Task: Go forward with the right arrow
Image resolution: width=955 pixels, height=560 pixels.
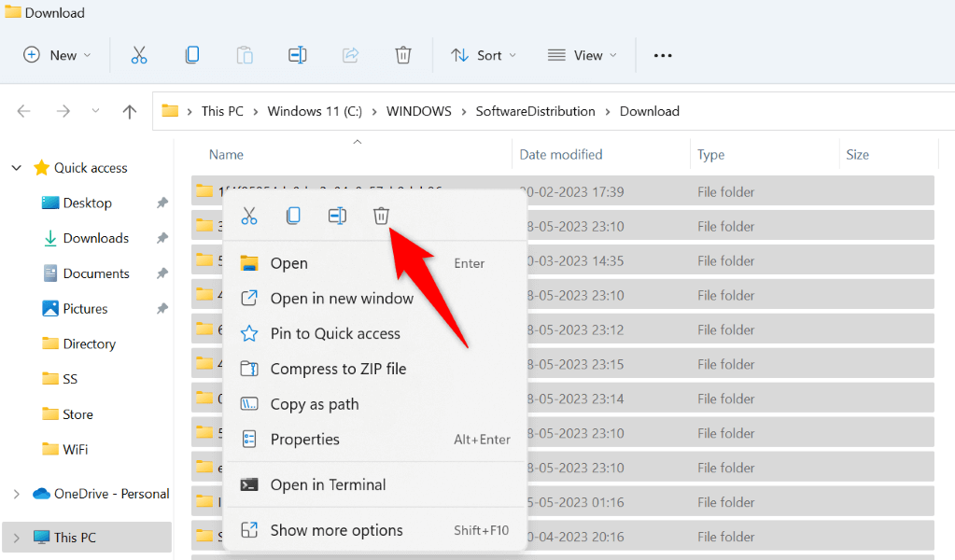Action: point(63,111)
